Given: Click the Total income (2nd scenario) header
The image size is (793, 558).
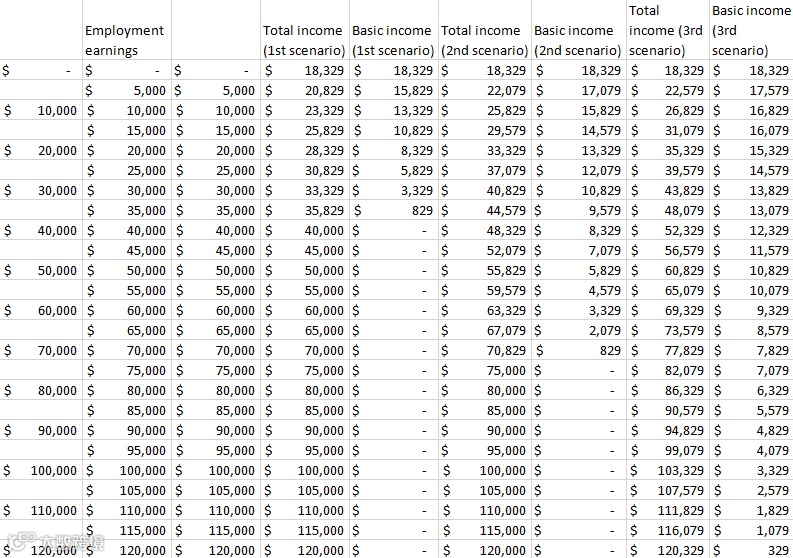Looking at the screenshot, I should (x=484, y=40).
